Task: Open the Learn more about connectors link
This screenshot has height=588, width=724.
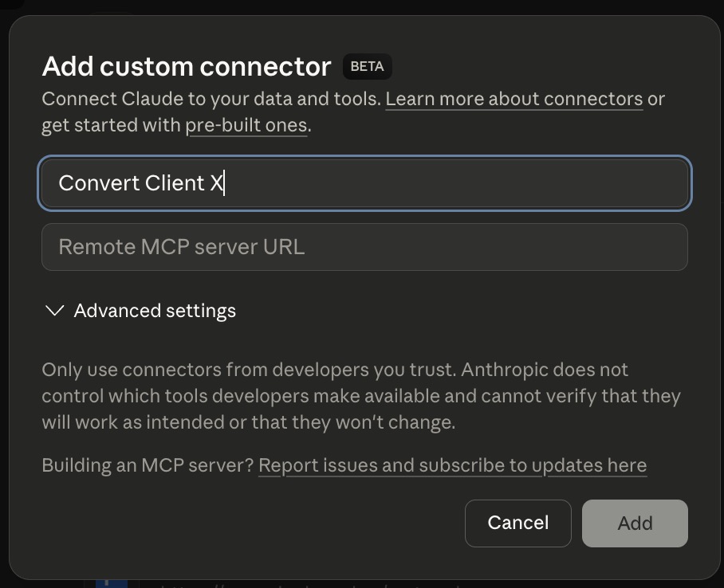Action: tap(513, 100)
